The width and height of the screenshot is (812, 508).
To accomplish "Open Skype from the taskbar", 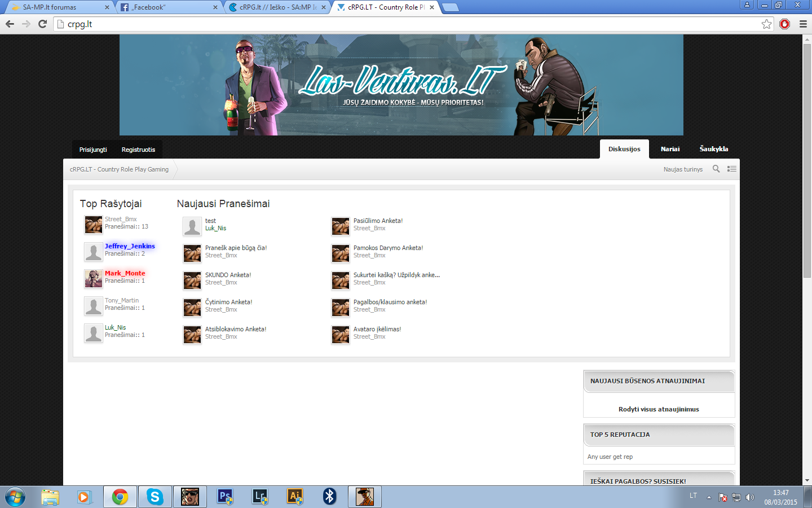I will pyautogui.click(x=155, y=497).
